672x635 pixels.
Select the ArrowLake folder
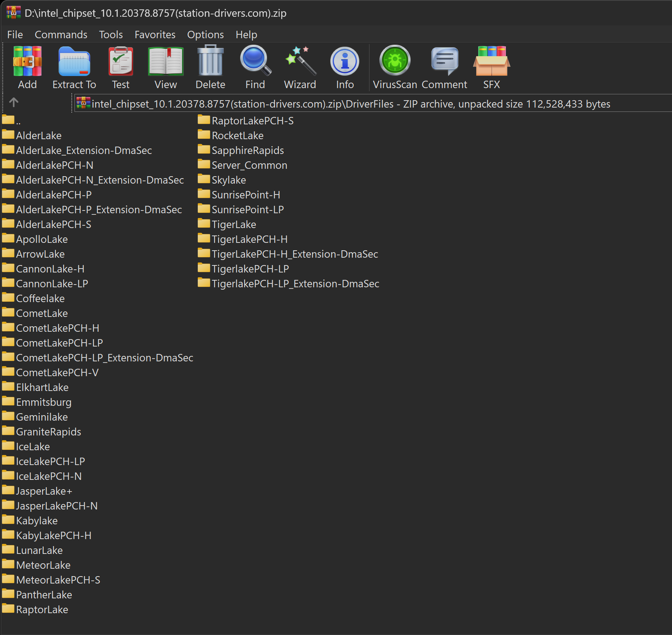pyautogui.click(x=40, y=254)
